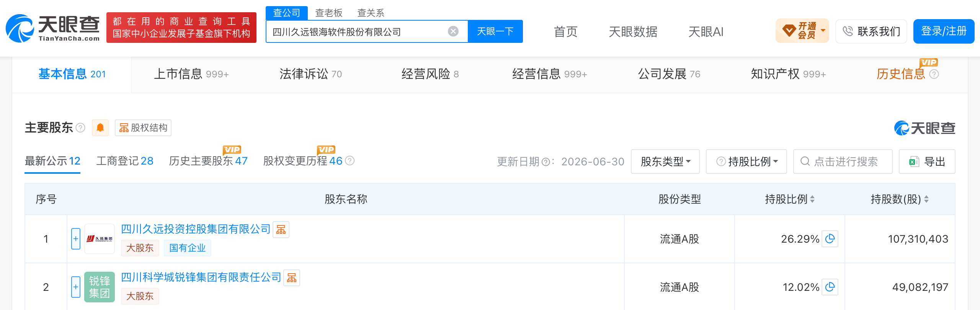Open pie chart icon beside 26.29%
The height and width of the screenshot is (310, 980).
830,239
